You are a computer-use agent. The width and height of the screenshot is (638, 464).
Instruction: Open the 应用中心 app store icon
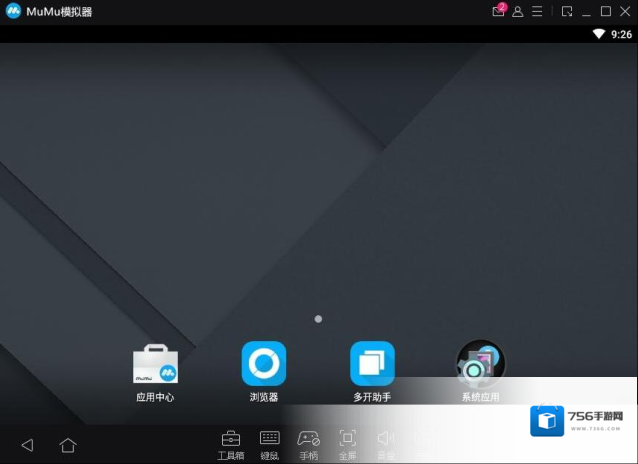(x=155, y=366)
